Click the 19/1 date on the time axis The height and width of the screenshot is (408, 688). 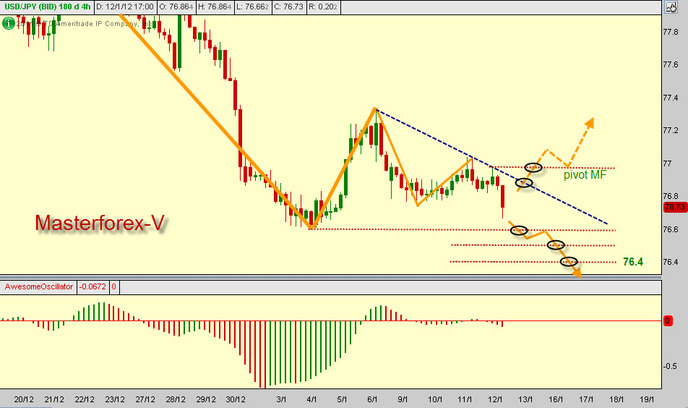pyautogui.click(x=646, y=400)
